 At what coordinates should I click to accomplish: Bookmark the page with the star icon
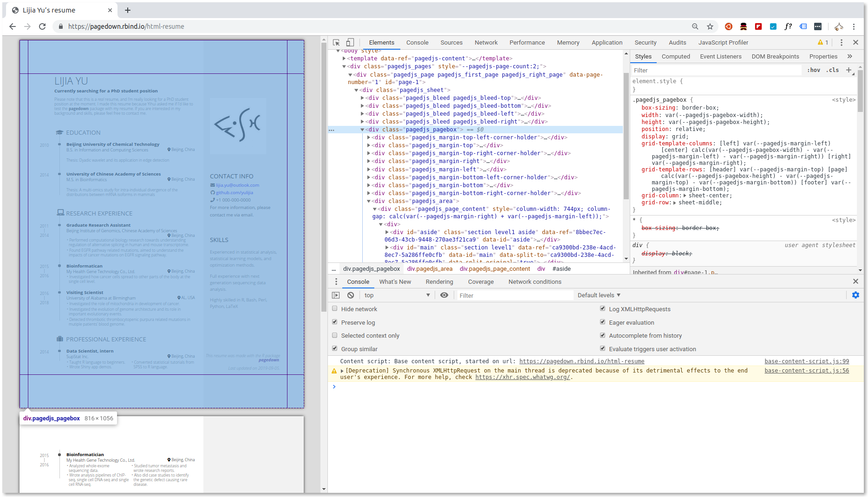(x=709, y=26)
